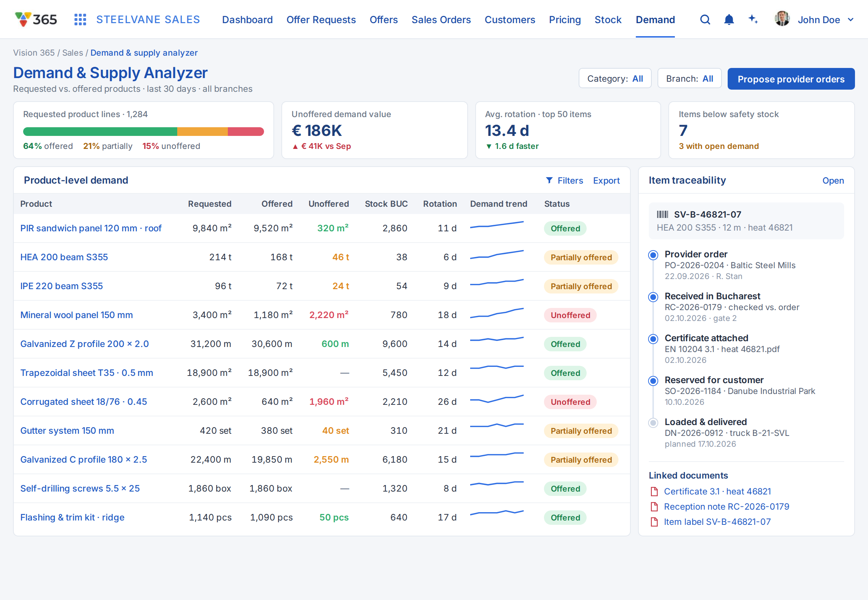This screenshot has width=868, height=600.
Task: Open Mineral wool panel 150 mm product
Action: coord(76,315)
